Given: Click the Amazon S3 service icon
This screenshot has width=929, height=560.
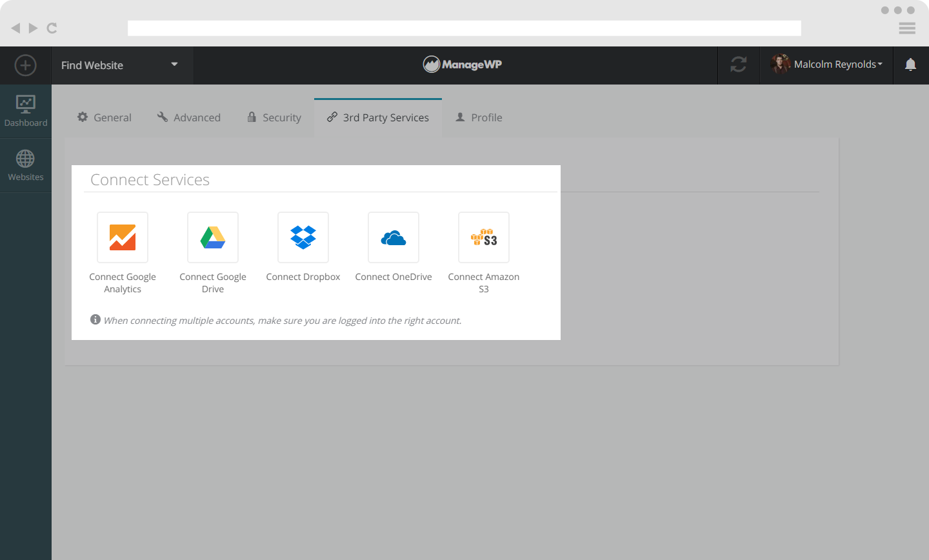Looking at the screenshot, I should tap(484, 237).
